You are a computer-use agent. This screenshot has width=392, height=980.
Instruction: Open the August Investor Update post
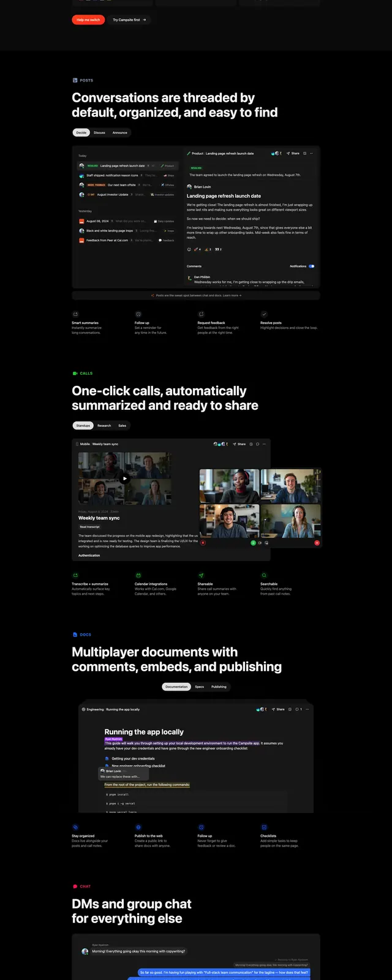(x=127, y=195)
